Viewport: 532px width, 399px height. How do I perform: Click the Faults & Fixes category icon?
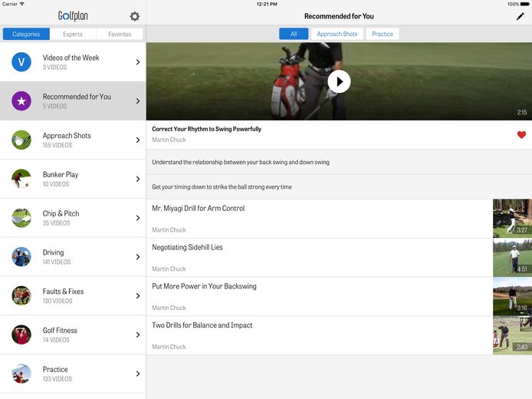click(x=21, y=295)
